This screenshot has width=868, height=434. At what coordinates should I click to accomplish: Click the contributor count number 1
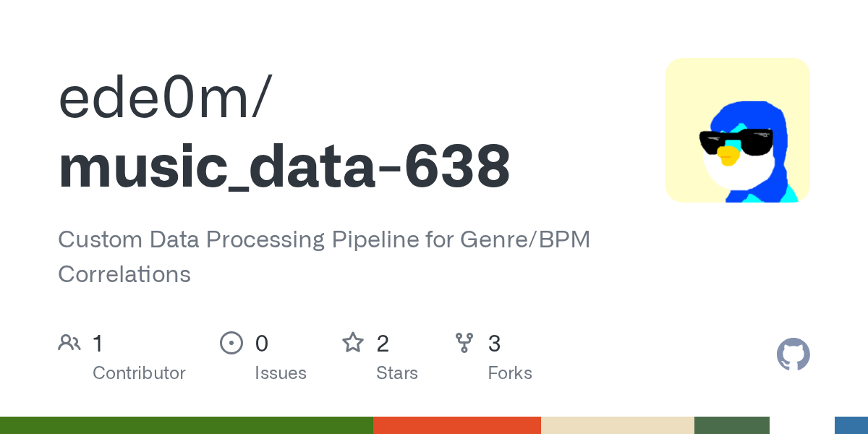click(98, 343)
